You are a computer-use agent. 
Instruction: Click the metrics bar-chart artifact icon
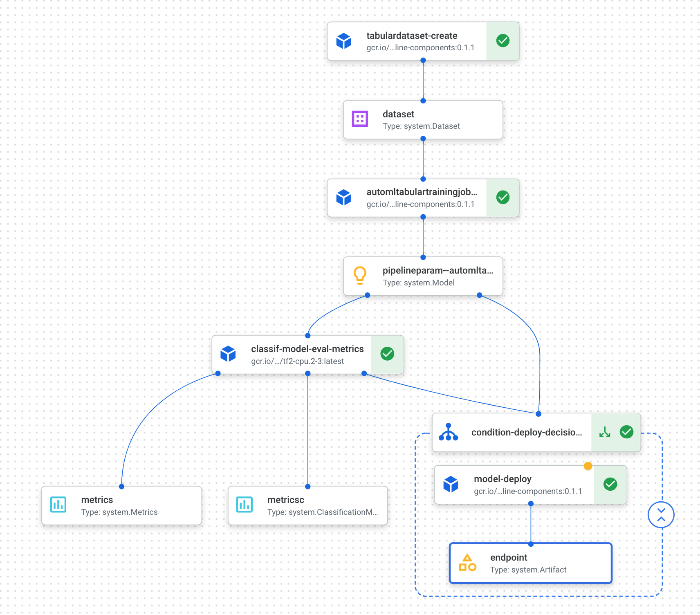58,505
